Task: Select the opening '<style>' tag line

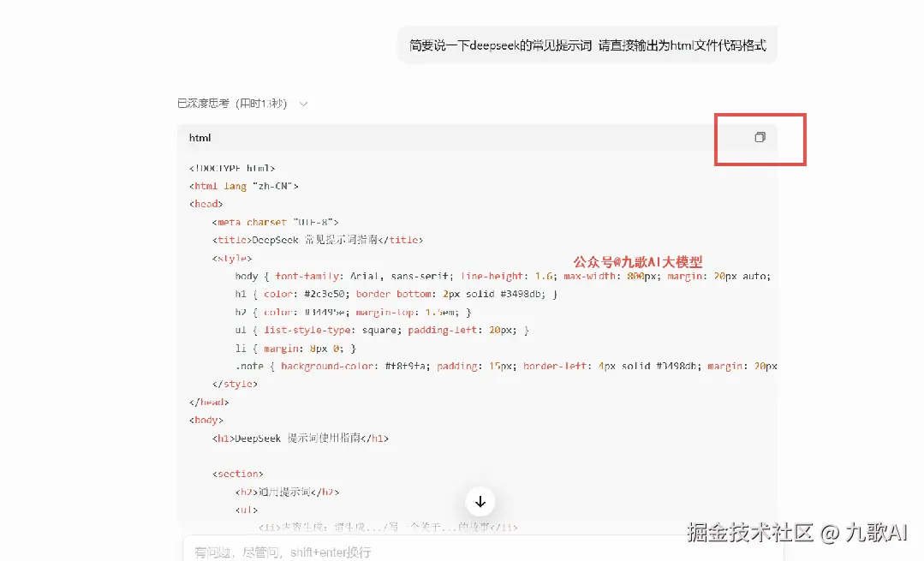Action: (232, 258)
